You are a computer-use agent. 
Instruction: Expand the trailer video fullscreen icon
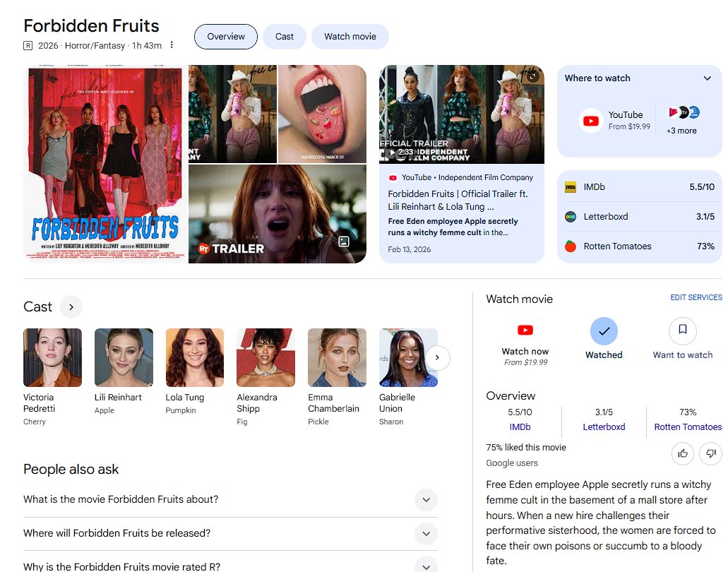(x=532, y=76)
